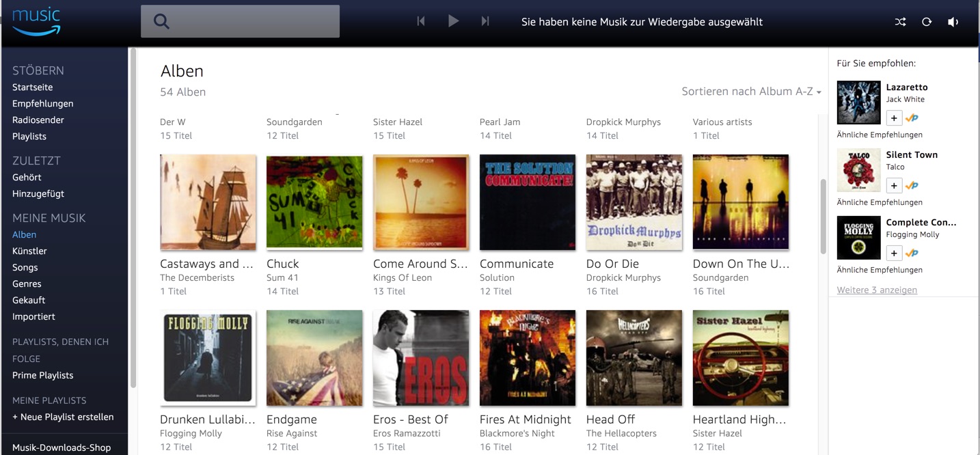980x455 pixels.
Task: Open Musik-Downloads-Shop
Action: [62, 448]
